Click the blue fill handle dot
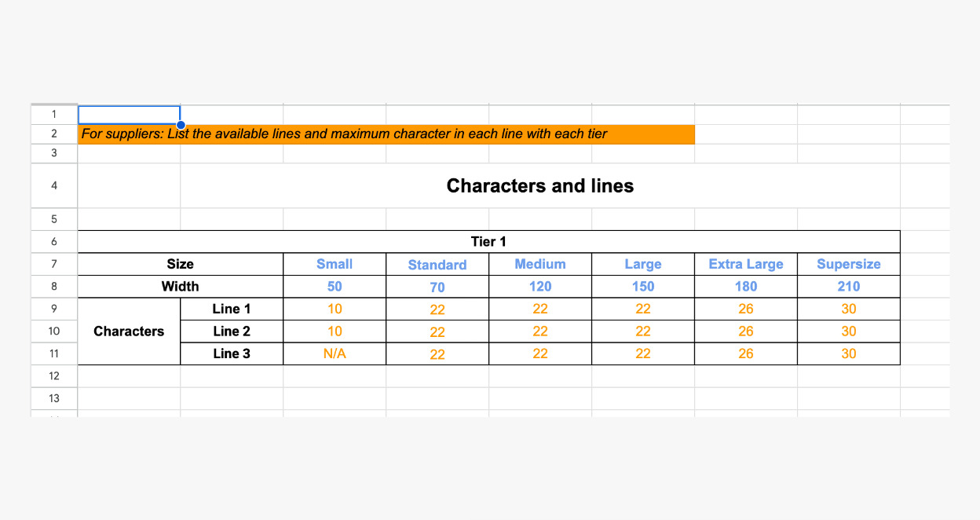This screenshot has height=520, width=980. [181, 125]
